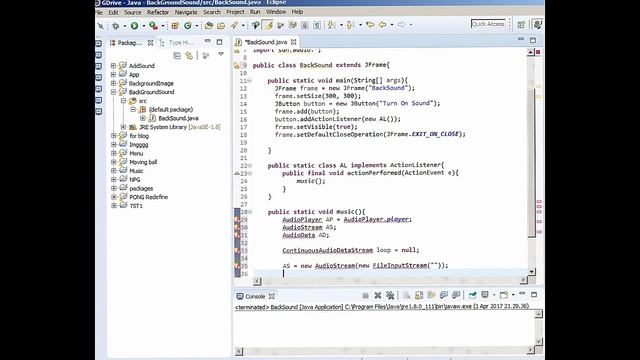
Task: Open the Project menu
Action: pos(236,12)
